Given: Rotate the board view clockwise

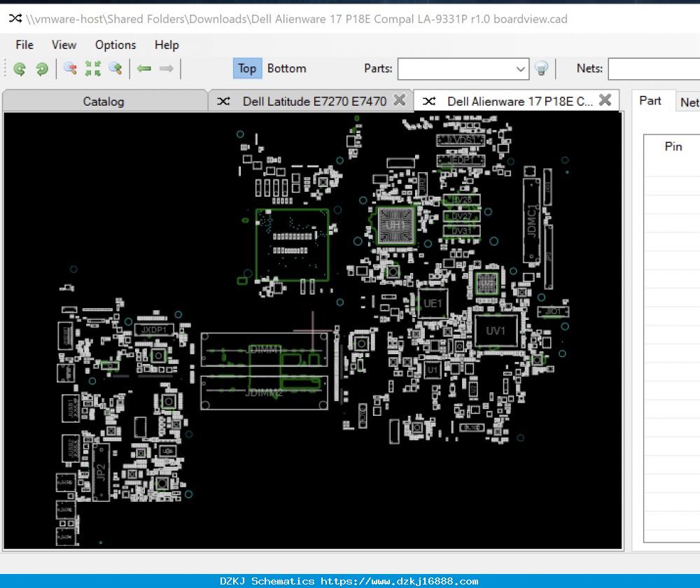Looking at the screenshot, I should tap(42, 69).
